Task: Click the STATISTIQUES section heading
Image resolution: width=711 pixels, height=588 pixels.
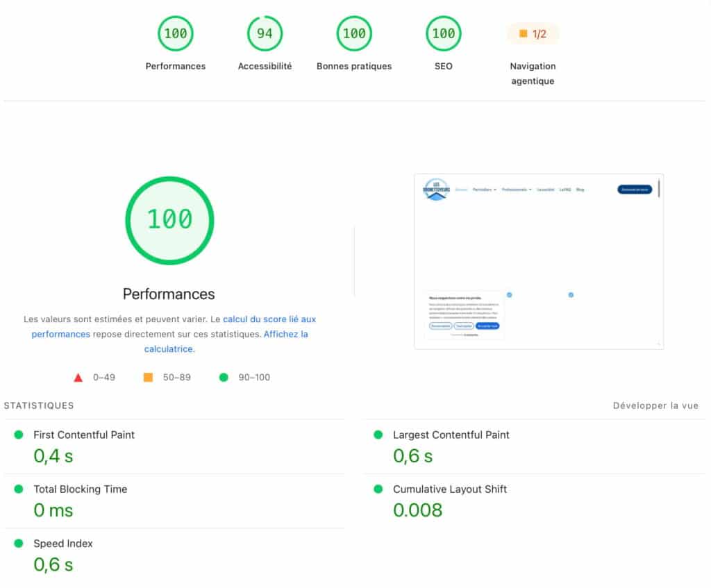Action: [39, 405]
